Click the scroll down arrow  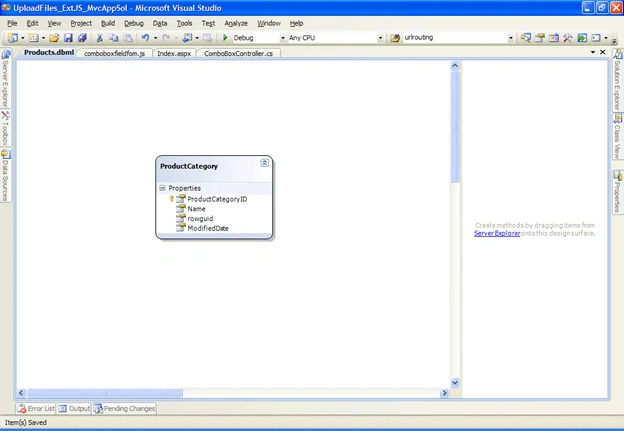tap(455, 382)
